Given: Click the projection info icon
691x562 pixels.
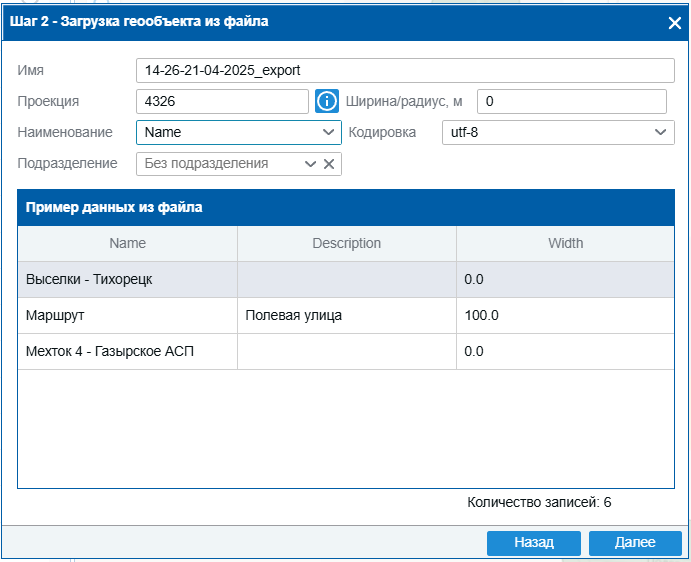Looking at the screenshot, I should [328, 102].
